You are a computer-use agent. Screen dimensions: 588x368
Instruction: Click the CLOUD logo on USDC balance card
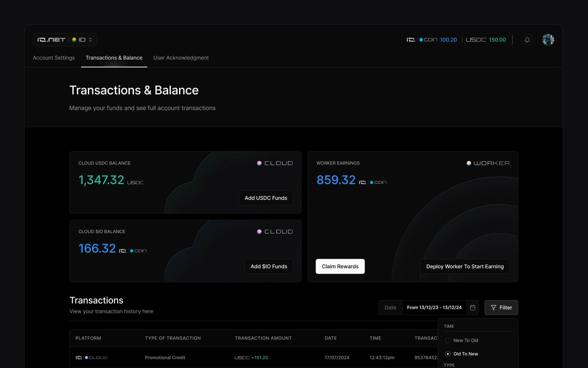coord(275,163)
